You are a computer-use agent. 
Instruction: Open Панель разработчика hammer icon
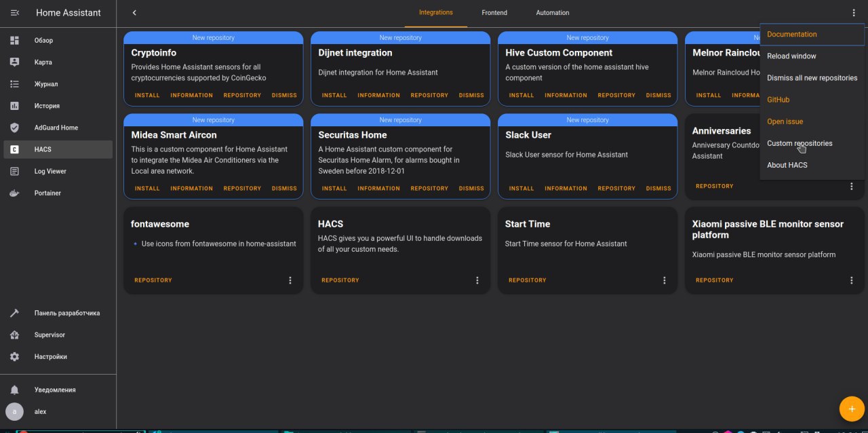coord(15,313)
